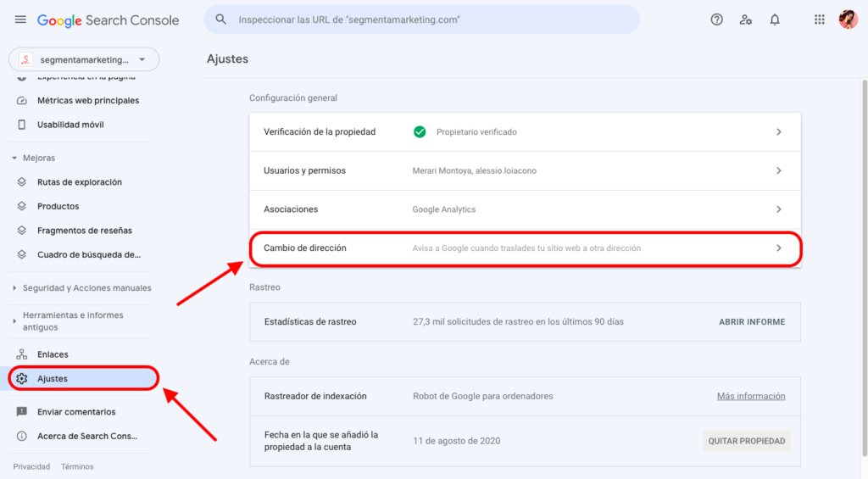The height and width of the screenshot is (479, 868).
Task: Open the Términos link
Action: tap(77, 467)
